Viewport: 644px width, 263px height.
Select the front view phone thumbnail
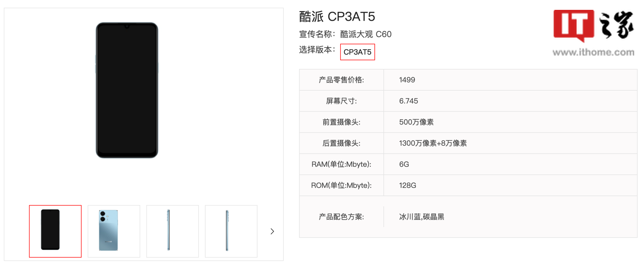click(55, 231)
